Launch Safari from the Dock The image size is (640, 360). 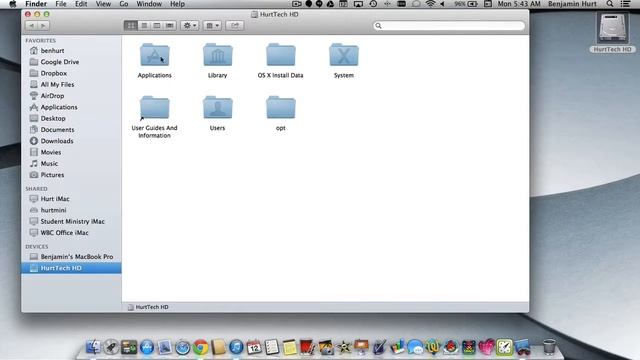point(182,347)
